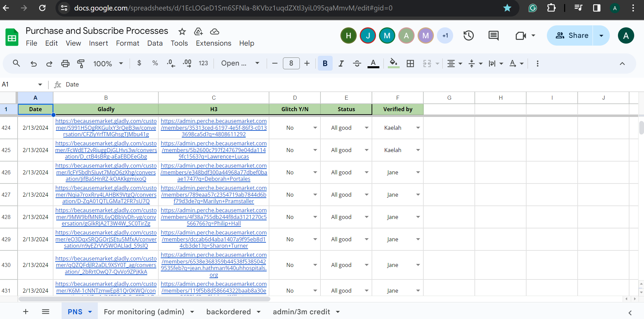Open the zoom level 100% dropdown
This screenshot has width=644, height=319.
(108, 64)
